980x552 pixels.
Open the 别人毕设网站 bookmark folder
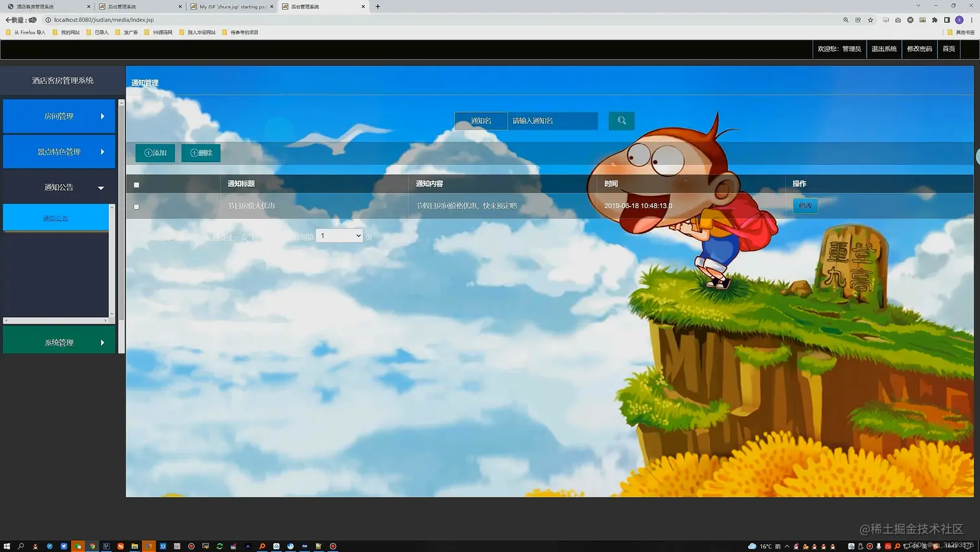197,32
